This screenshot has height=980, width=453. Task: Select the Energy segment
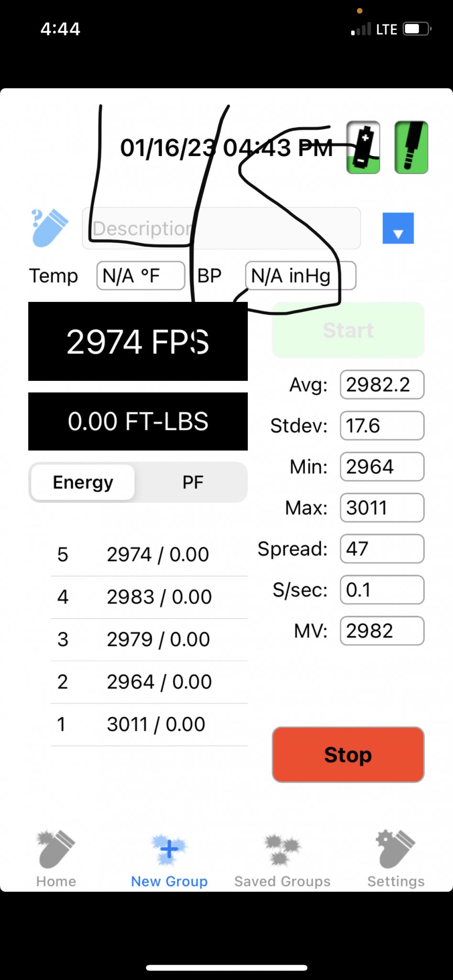pyautogui.click(x=83, y=482)
